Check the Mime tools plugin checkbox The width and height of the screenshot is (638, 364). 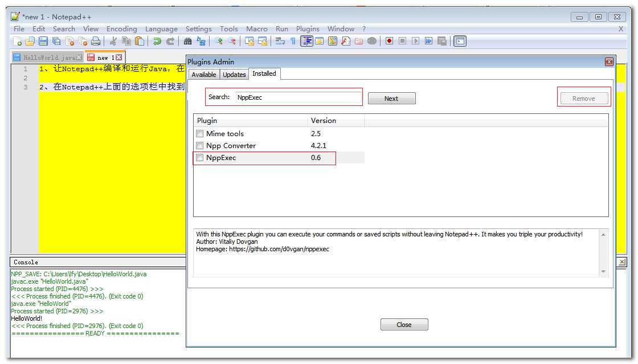point(200,133)
